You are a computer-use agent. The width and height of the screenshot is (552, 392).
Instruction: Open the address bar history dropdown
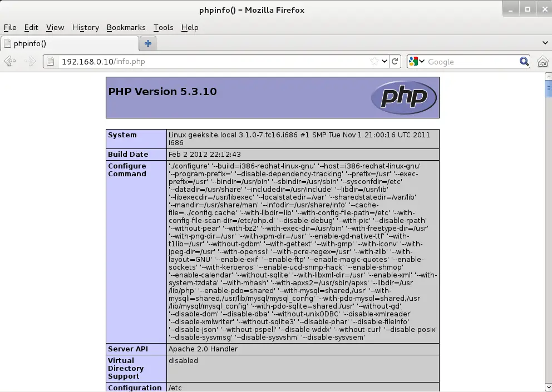click(385, 61)
